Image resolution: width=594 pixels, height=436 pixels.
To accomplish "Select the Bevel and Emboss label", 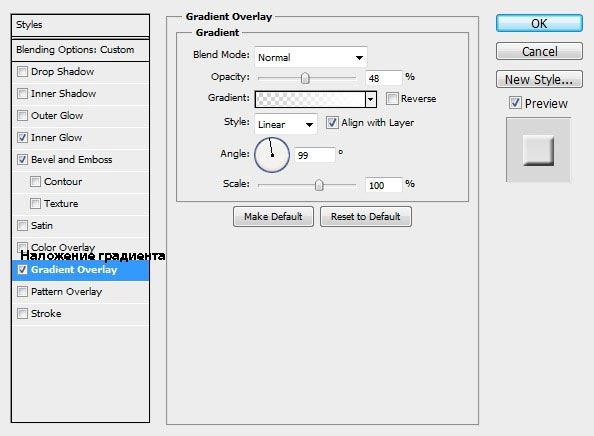I will click(x=72, y=159).
